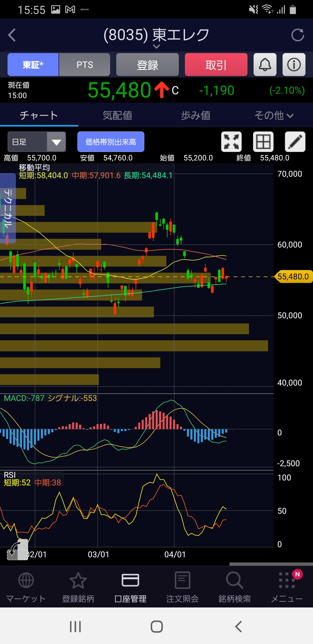Image resolution: width=313 pixels, height=644 pixels.
Task: Tap 高値 55,700.0 value
Action: coord(42,158)
